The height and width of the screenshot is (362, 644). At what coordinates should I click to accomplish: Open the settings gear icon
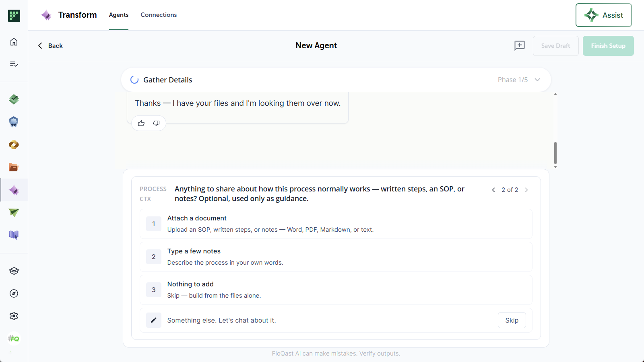click(14, 316)
